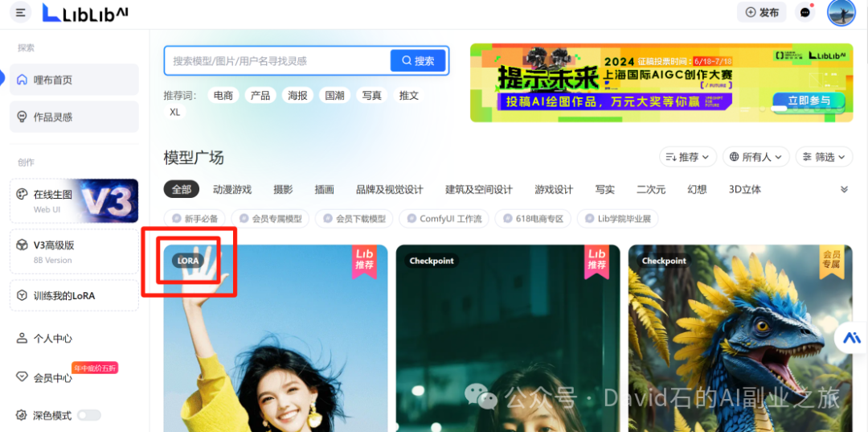The width and height of the screenshot is (868, 432).
Task: Expand more categories double-chevron
Action: tap(844, 189)
